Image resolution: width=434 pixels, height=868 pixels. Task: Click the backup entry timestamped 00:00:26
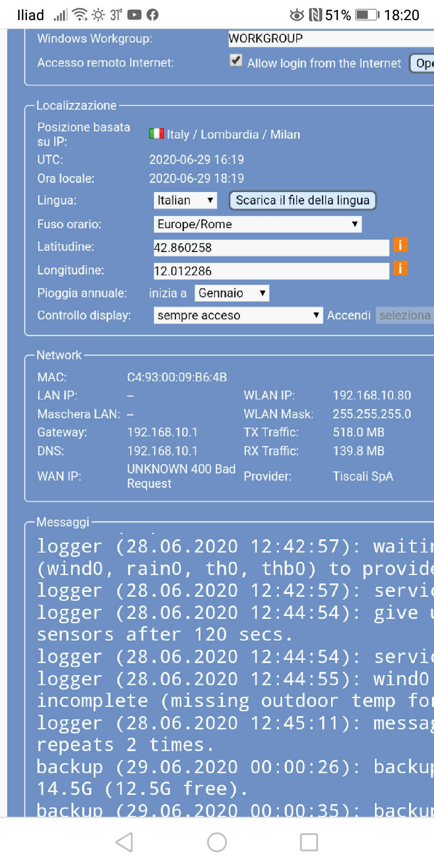coord(235,767)
